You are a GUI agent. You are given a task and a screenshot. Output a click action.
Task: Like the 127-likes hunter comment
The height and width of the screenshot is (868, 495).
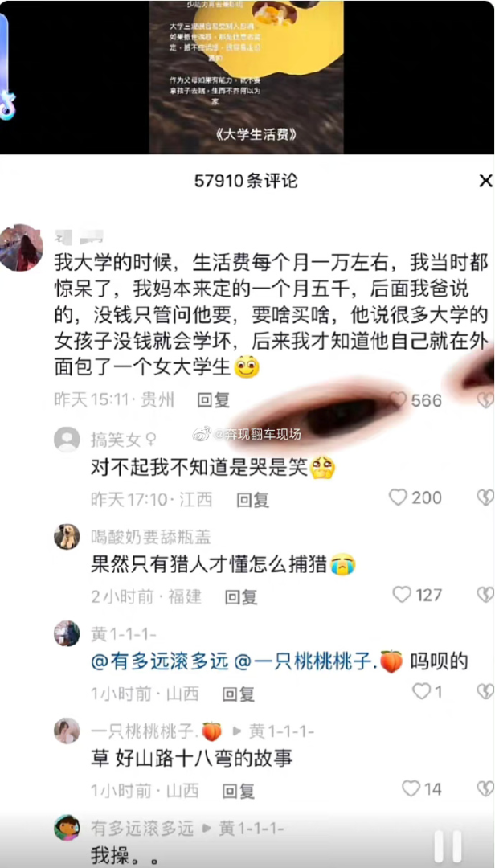(x=402, y=595)
